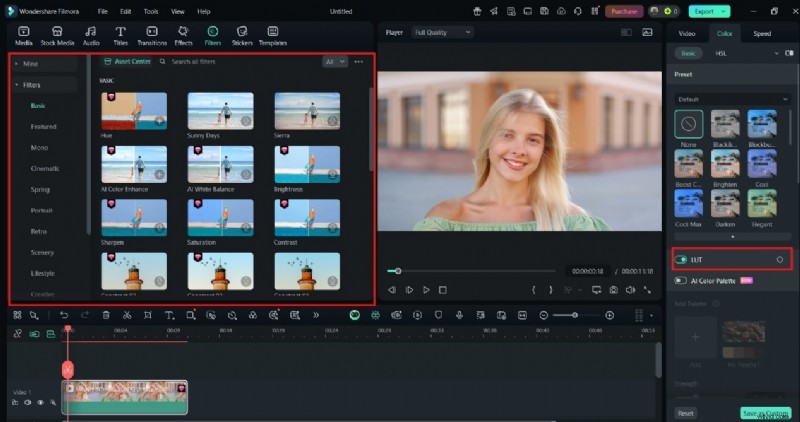Select the Cinematic filter category
The height and width of the screenshot is (422, 800).
pos(45,168)
